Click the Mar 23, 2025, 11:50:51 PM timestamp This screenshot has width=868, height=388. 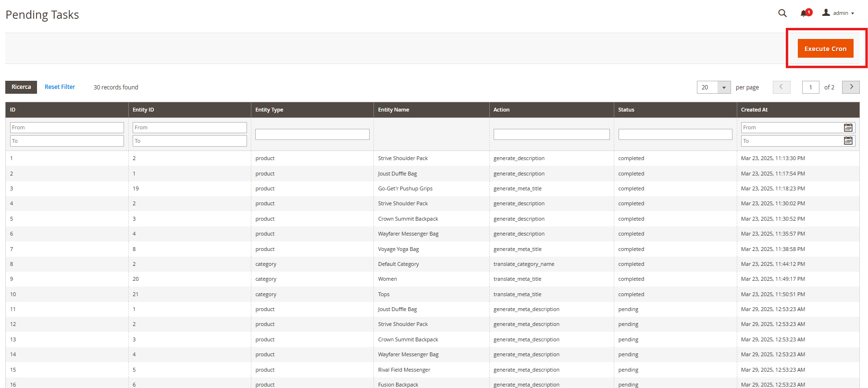[x=773, y=294]
